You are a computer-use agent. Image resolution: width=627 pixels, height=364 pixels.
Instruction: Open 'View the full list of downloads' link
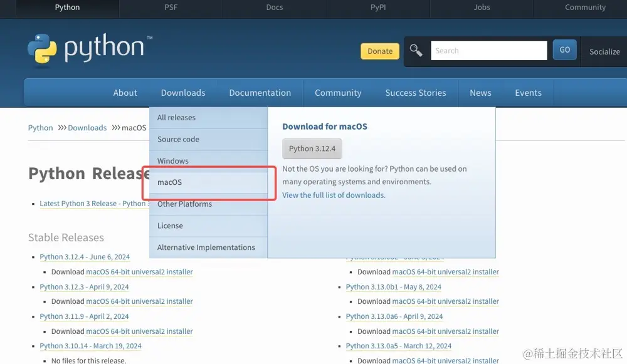(x=334, y=195)
